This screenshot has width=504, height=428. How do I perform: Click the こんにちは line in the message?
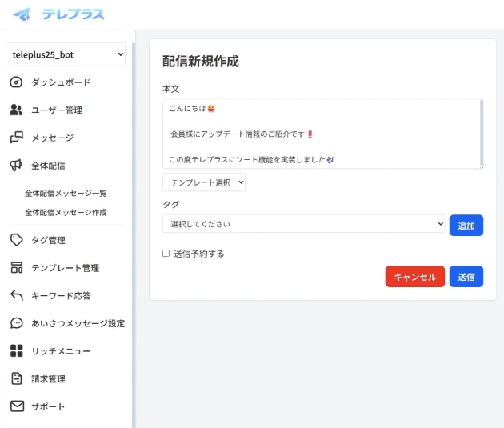(x=192, y=109)
